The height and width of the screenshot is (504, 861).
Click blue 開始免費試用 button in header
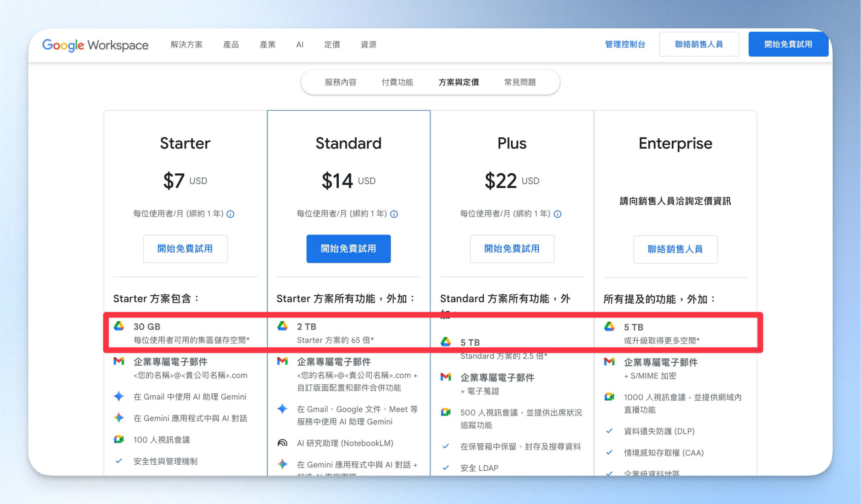click(x=788, y=44)
